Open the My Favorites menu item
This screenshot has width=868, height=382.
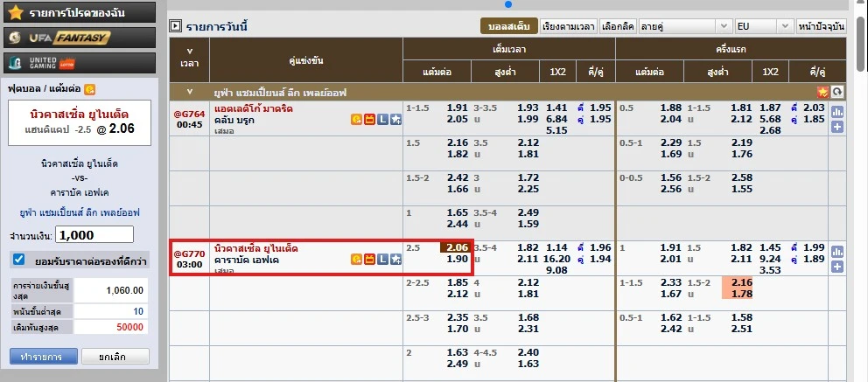[x=78, y=13]
